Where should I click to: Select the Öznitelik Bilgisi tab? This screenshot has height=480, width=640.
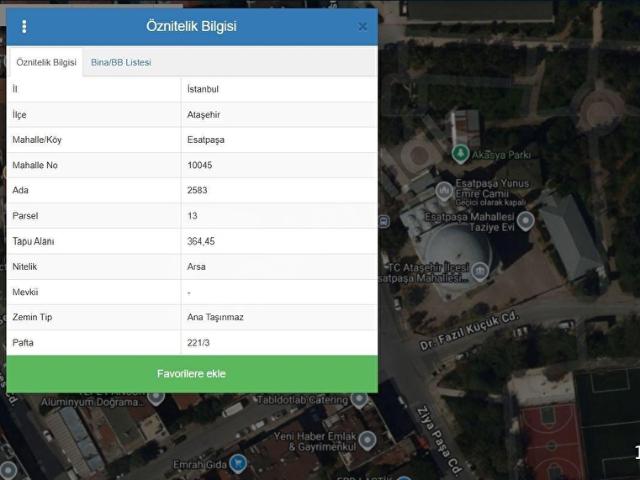(x=46, y=62)
